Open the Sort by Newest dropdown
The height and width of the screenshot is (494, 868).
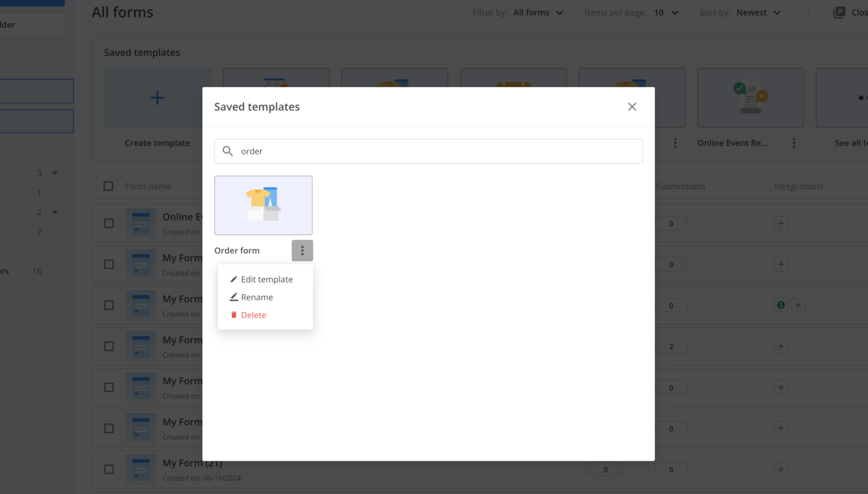pyautogui.click(x=758, y=12)
